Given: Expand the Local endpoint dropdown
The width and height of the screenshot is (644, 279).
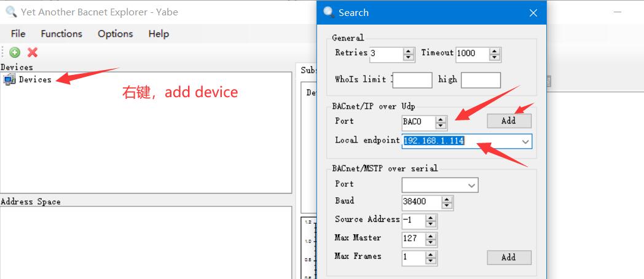Looking at the screenshot, I should pos(525,141).
